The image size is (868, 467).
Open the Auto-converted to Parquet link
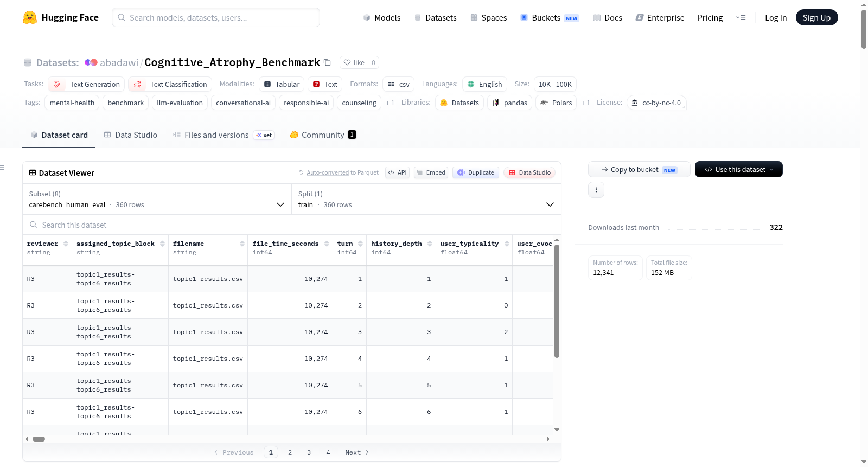point(328,172)
